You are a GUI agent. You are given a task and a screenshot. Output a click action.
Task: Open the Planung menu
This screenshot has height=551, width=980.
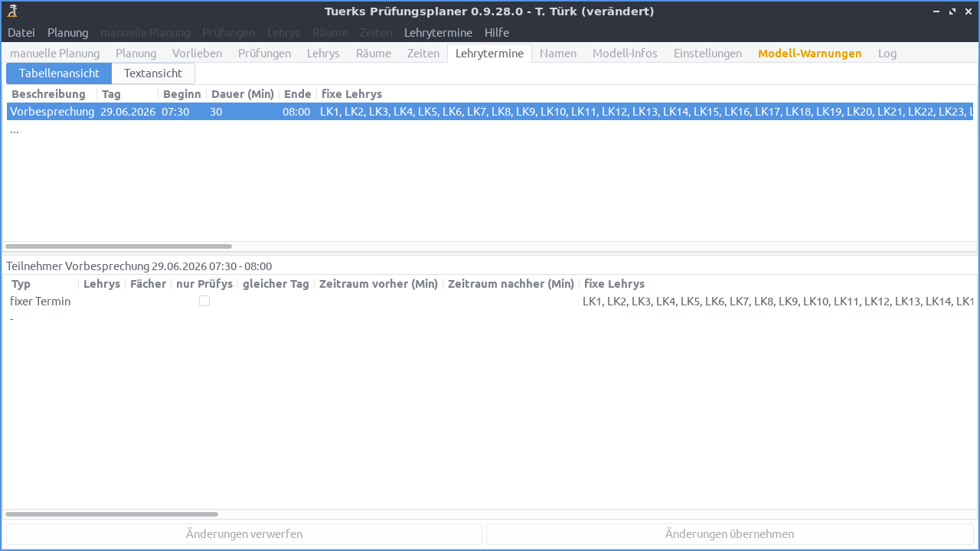(67, 32)
